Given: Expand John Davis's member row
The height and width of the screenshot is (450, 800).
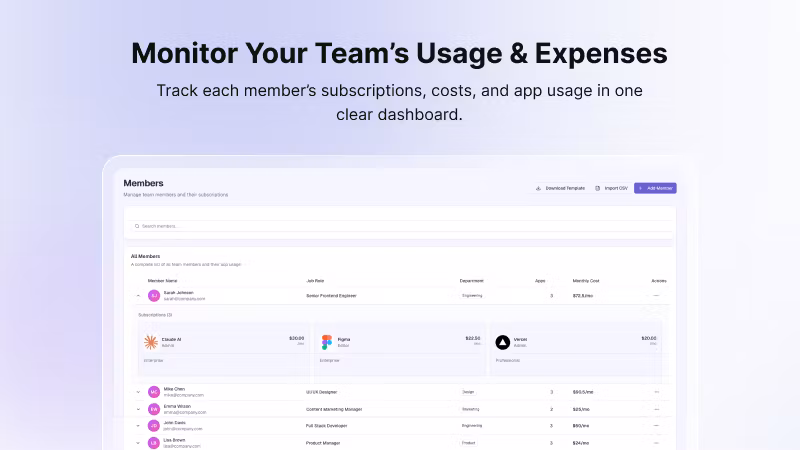Looking at the screenshot, I should [138, 426].
